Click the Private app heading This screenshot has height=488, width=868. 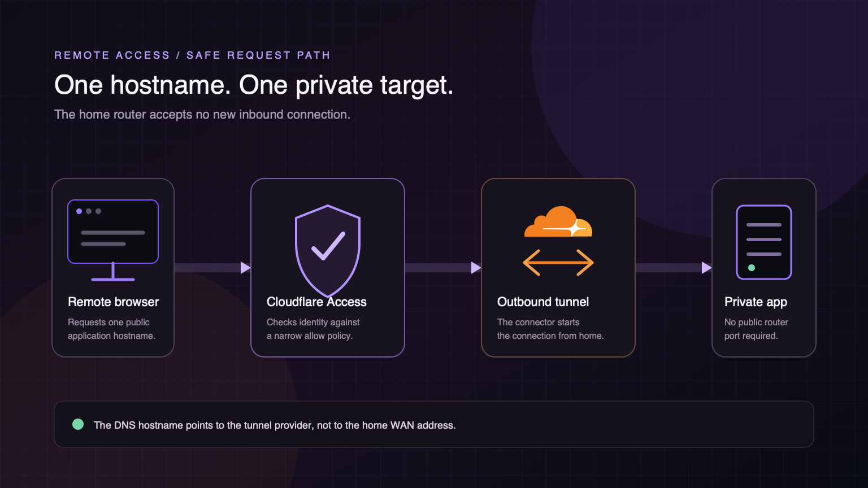pyautogui.click(x=756, y=302)
